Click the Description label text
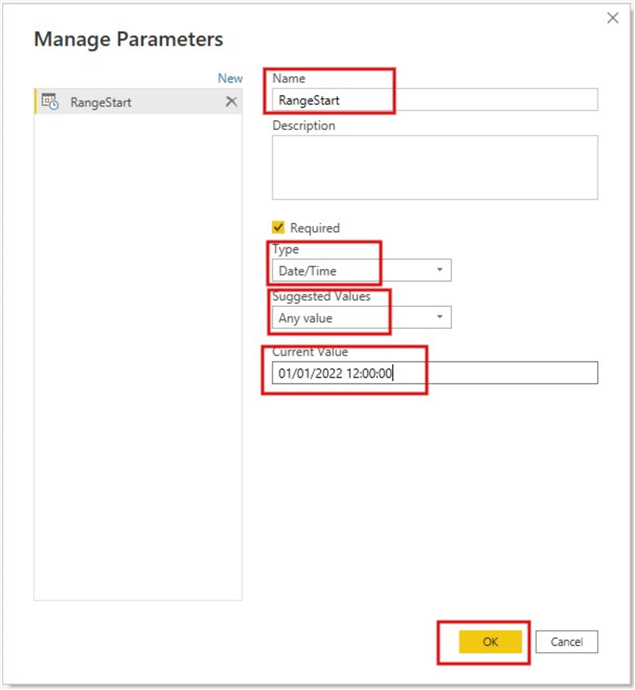Screen dimensions: 635x690 [304, 125]
